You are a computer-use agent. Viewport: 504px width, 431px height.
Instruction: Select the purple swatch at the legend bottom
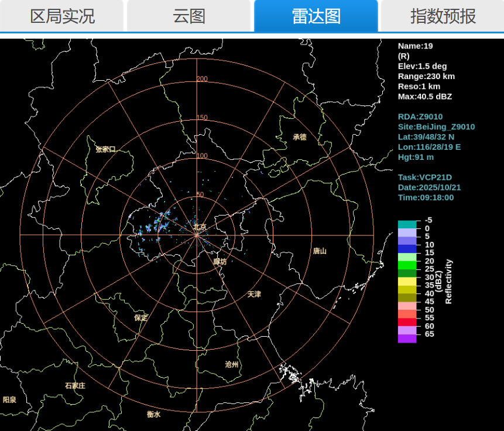point(407,338)
